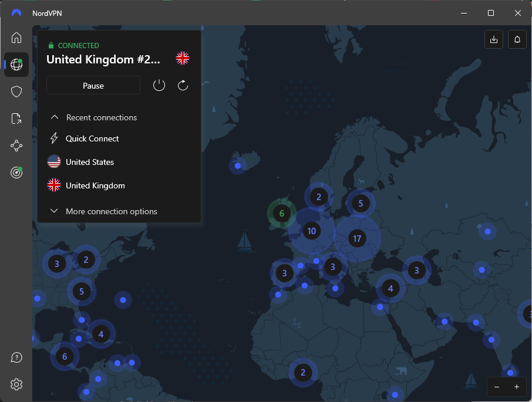This screenshot has height=402, width=532.
Task: Disconnect using the power icon
Action: click(x=159, y=85)
